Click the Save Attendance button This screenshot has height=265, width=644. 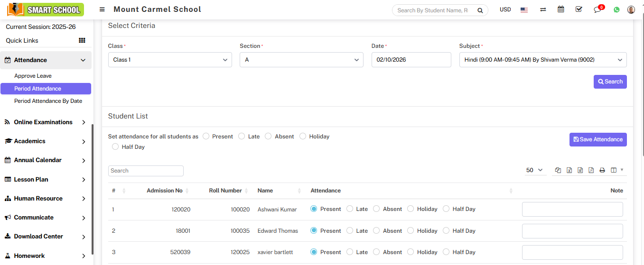[597, 139]
